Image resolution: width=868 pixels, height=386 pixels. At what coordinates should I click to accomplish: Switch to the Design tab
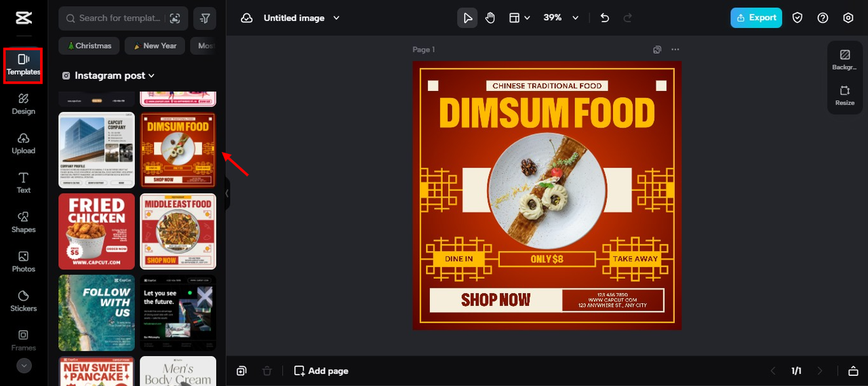[23, 104]
